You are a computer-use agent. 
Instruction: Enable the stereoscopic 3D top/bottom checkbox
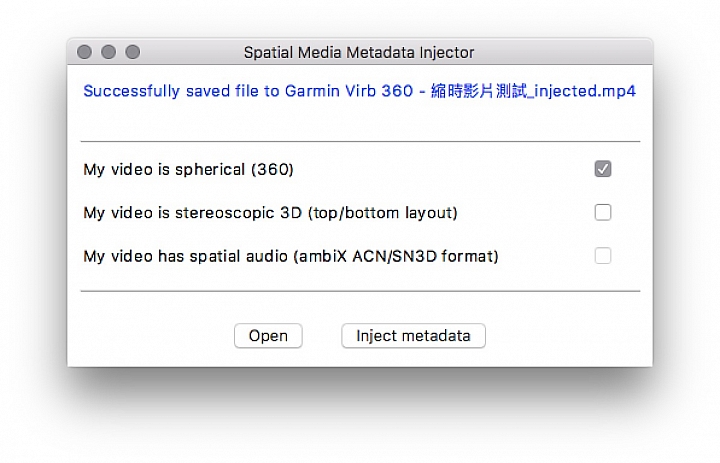[603, 212]
